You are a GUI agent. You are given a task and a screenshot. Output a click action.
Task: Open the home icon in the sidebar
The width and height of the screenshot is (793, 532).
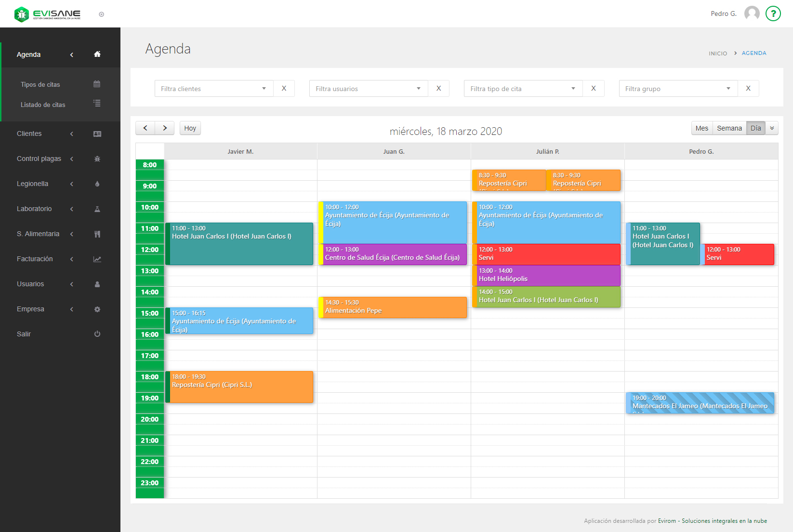pyautogui.click(x=97, y=54)
